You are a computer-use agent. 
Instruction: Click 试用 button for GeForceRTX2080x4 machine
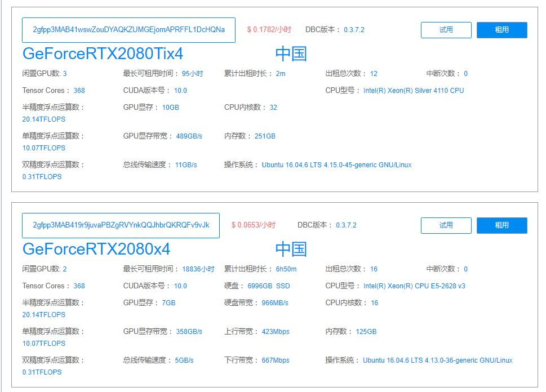[x=446, y=225]
